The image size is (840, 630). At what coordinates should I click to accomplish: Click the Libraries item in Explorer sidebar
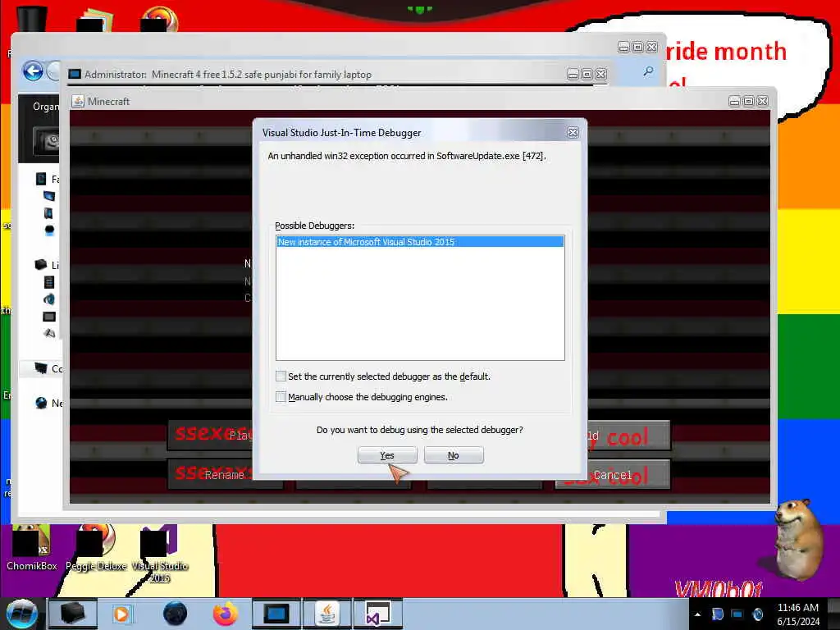click(47, 265)
